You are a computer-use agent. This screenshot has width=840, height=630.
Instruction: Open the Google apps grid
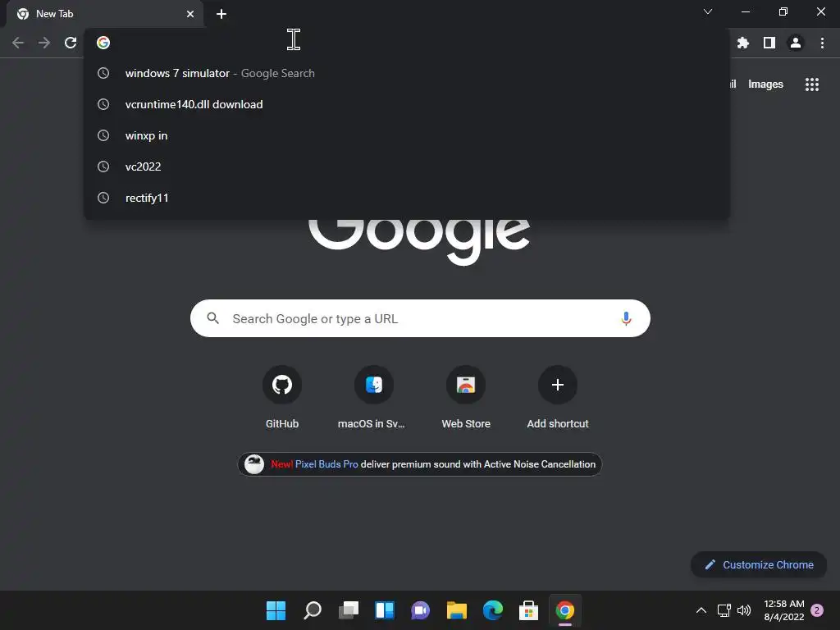click(812, 84)
